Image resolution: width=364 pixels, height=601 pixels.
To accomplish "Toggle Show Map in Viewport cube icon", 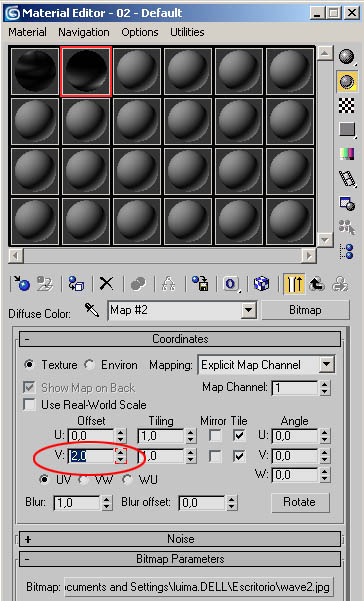I will coord(261,284).
